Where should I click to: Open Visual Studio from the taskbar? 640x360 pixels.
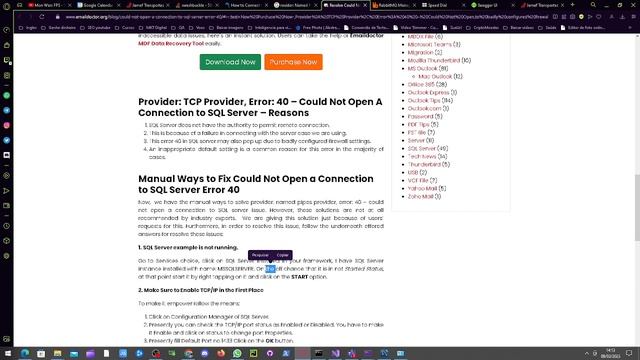point(335,353)
